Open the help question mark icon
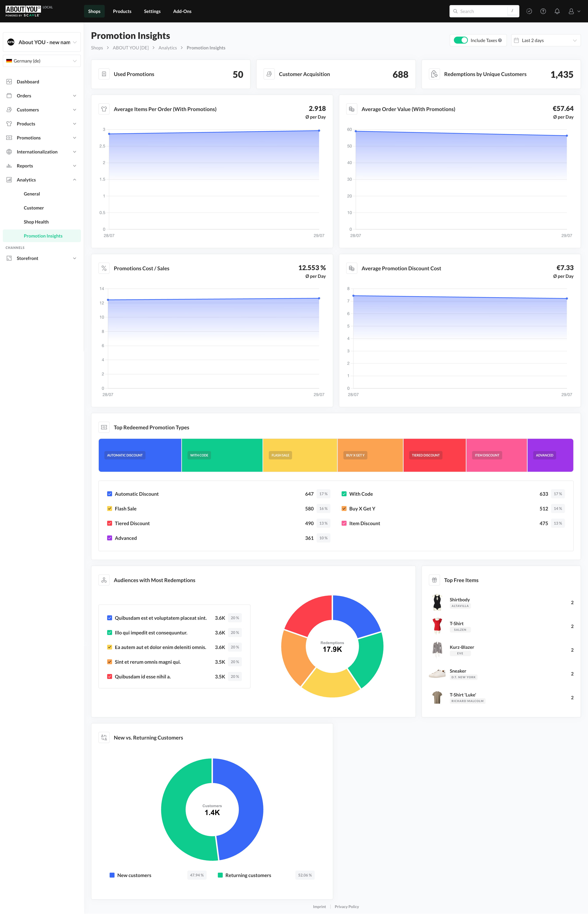 (x=543, y=11)
